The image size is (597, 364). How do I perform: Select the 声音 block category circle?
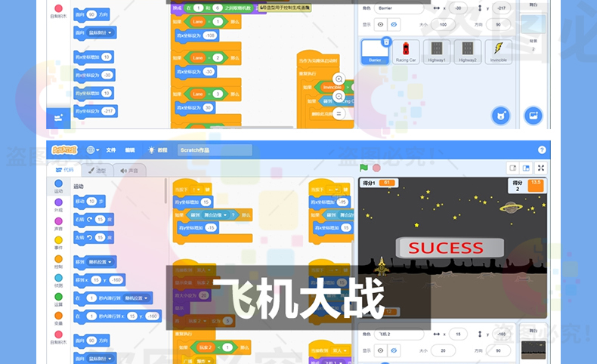point(58,221)
